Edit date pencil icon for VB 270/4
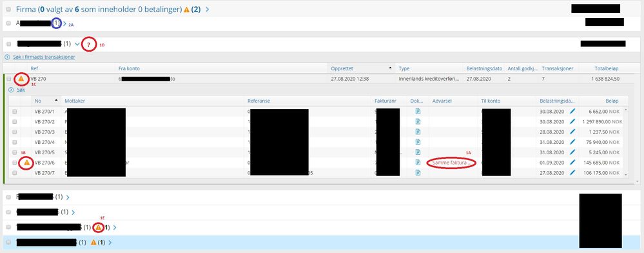644x253 pixels. point(572,142)
